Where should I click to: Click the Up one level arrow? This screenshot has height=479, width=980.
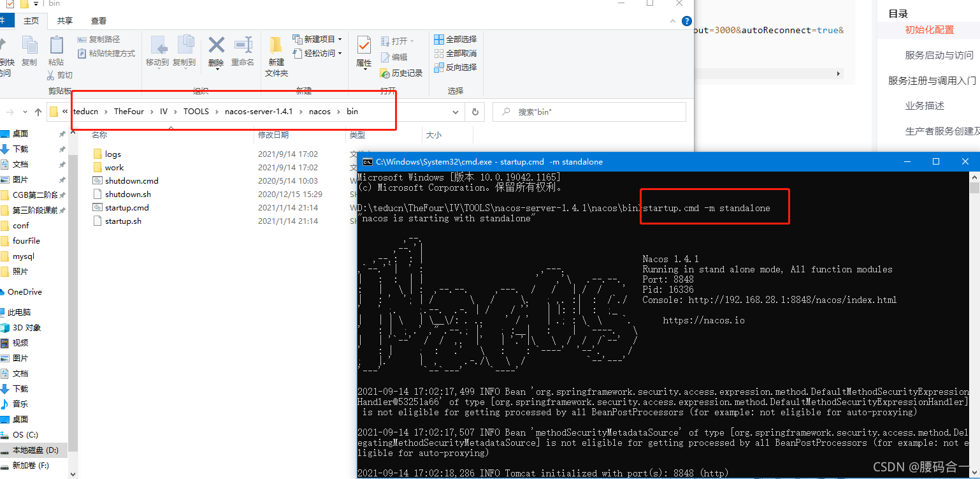click(x=38, y=112)
